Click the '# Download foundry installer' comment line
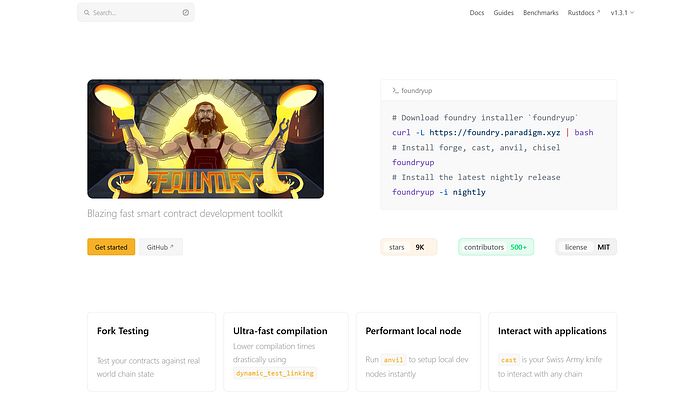The height and width of the screenshot is (394, 700). click(x=485, y=118)
